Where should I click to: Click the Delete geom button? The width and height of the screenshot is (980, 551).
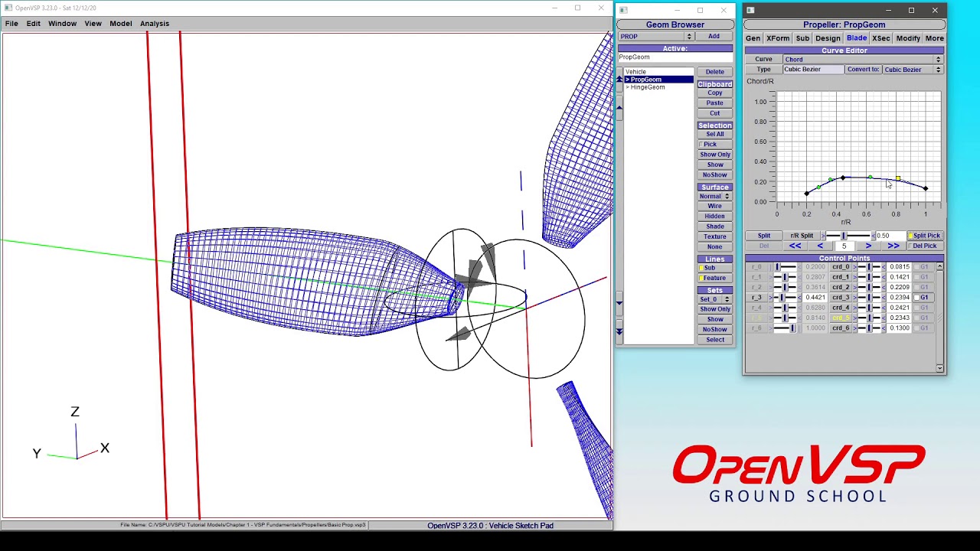[x=715, y=72]
